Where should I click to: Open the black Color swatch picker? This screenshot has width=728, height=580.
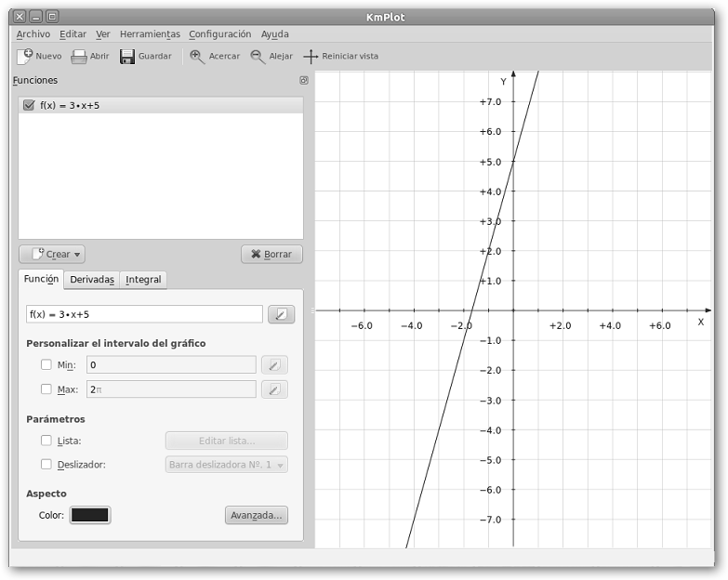(90, 515)
